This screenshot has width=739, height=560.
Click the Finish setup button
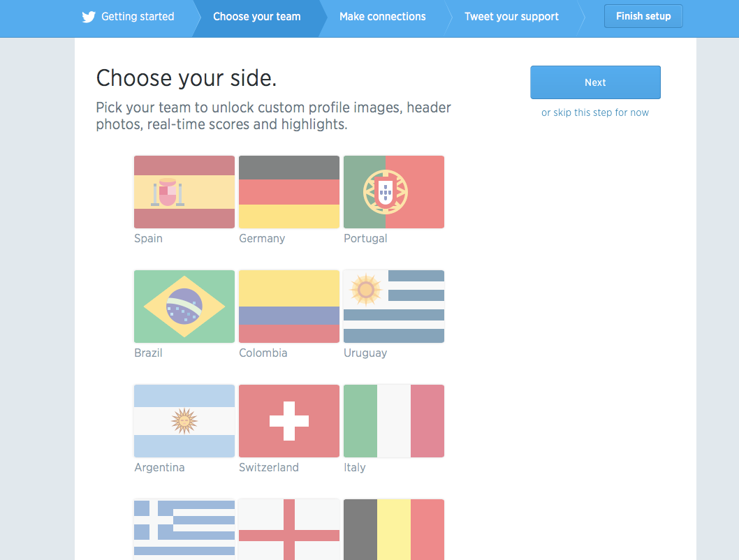[x=643, y=17]
